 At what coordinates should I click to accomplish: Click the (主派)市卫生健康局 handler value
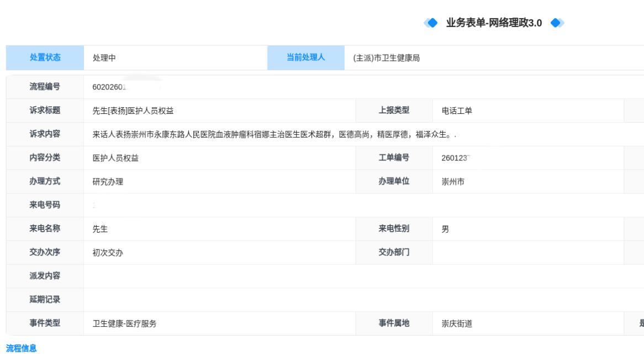pos(386,58)
